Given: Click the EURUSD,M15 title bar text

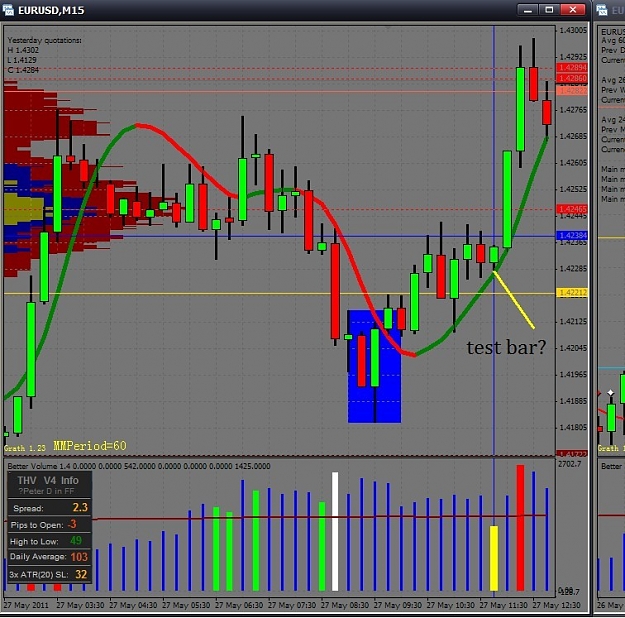Looking at the screenshot, I should [51, 10].
